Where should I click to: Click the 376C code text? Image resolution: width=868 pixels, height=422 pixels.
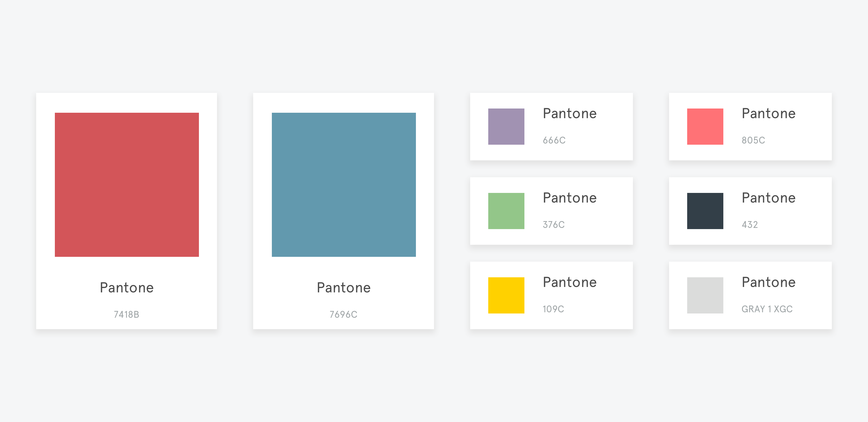point(553,225)
